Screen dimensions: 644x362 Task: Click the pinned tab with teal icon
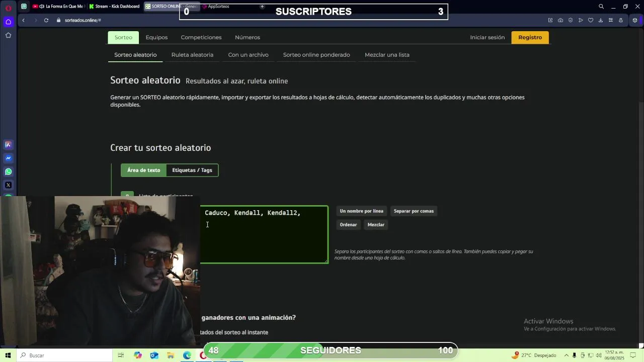tap(24, 7)
